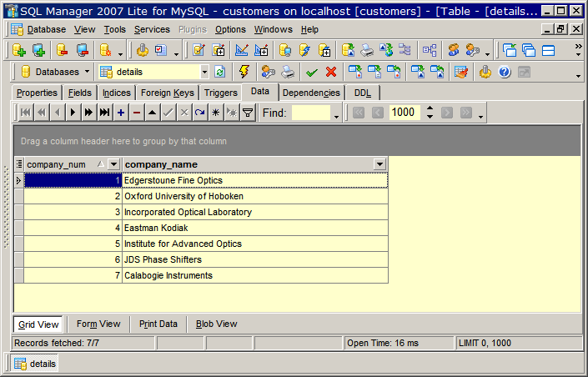Click the cascade windows icon
The width and height of the screenshot is (588, 377).
[529, 50]
